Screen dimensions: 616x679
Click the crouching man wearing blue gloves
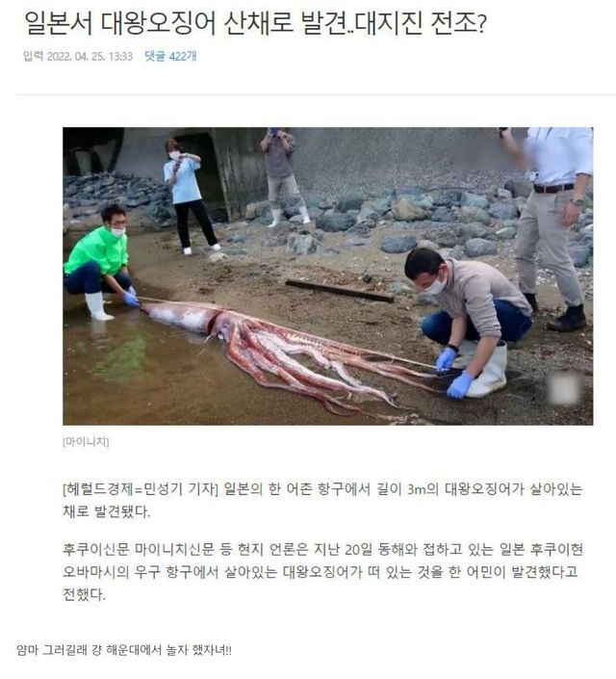(x=468, y=322)
